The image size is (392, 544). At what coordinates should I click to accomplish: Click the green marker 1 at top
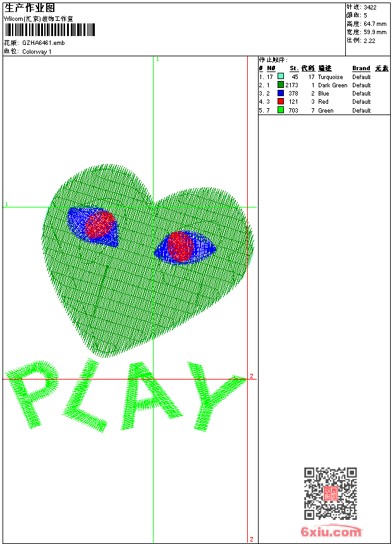click(x=157, y=59)
